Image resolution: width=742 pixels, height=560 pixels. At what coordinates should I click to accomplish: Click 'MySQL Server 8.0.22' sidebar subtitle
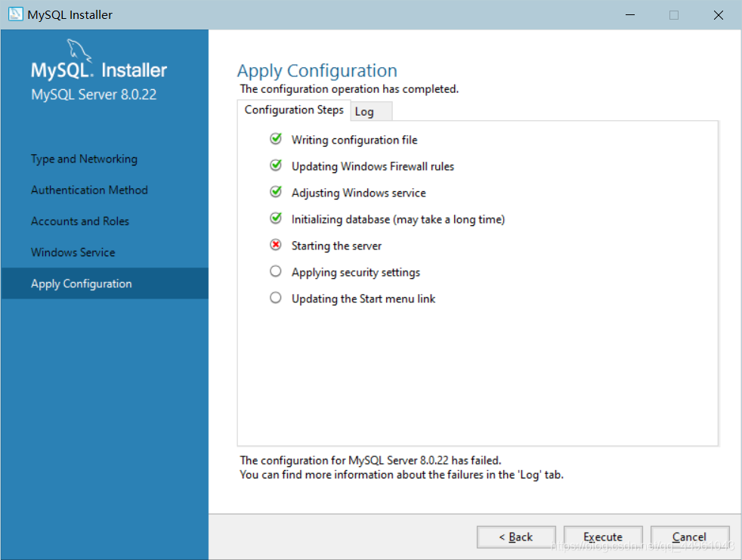click(94, 94)
